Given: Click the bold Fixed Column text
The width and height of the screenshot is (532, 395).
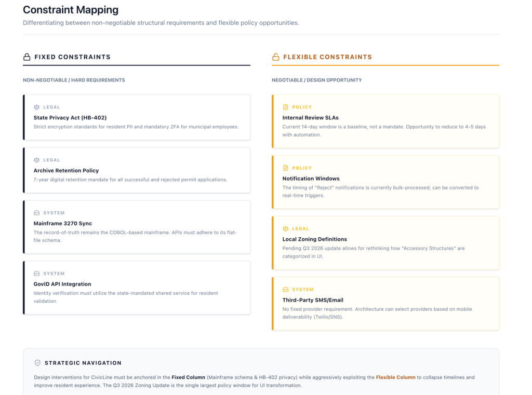Looking at the screenshot, I should tap(188, 377).
